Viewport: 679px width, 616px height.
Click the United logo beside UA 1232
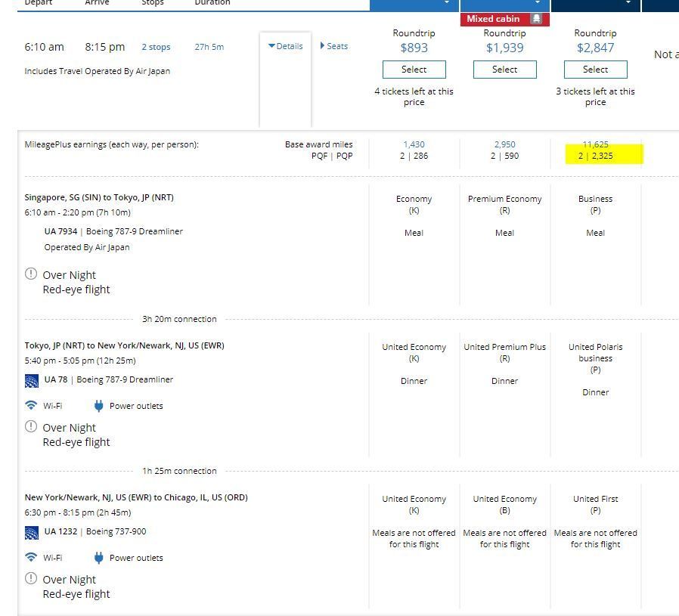[x=32, y=532]
